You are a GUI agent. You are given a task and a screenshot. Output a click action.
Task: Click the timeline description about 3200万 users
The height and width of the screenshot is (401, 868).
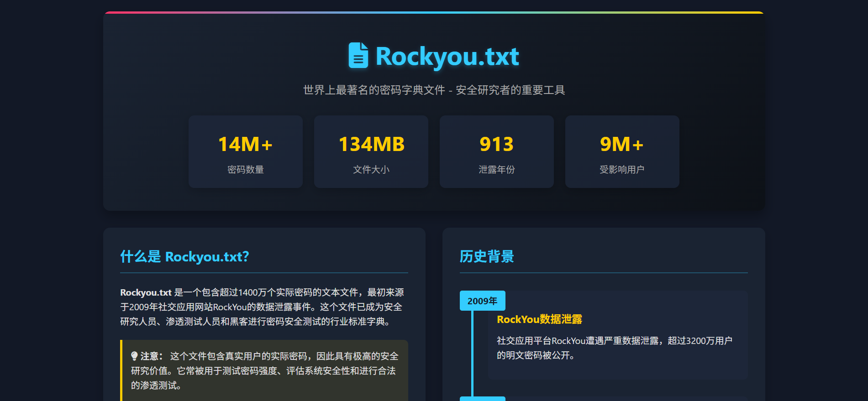tap(614, 348)
